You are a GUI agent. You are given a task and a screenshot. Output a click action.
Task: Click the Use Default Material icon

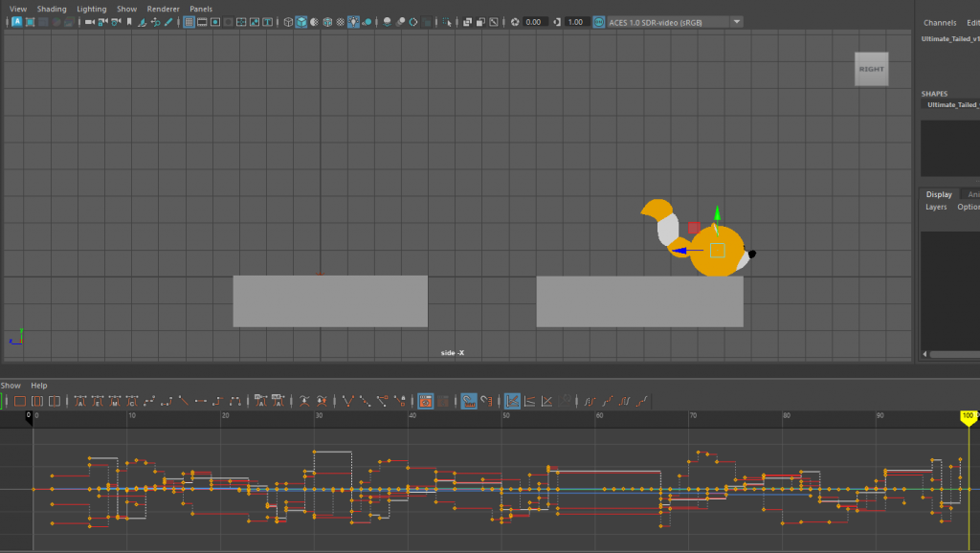point(314,22)
